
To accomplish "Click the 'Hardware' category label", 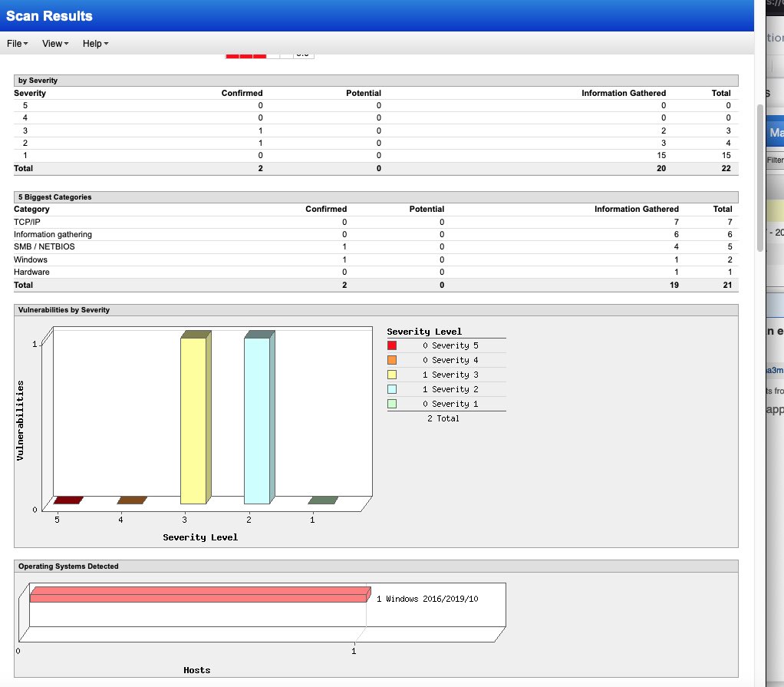I will tap(31, 272).
